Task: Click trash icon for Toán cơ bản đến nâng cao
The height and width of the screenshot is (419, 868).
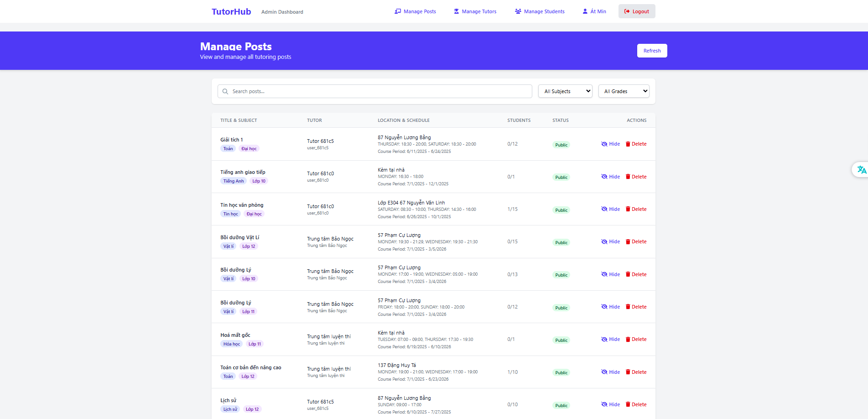Action: click(x=628, y=372)
